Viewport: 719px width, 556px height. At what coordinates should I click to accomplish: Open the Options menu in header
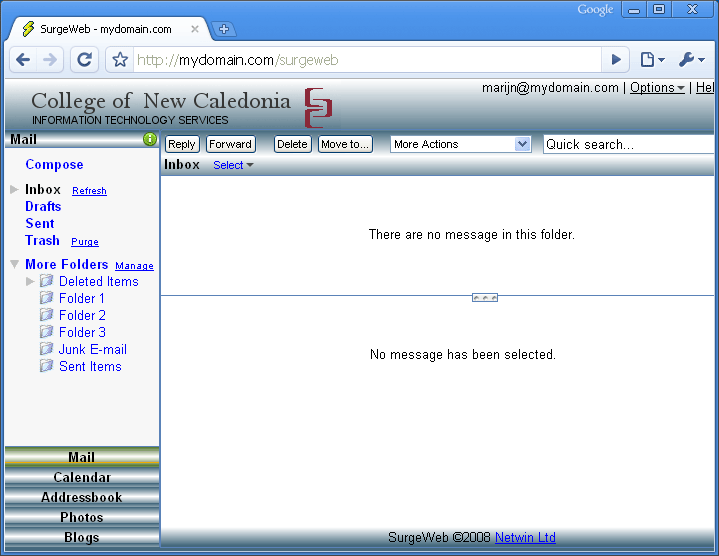click(x=657, y=88)
